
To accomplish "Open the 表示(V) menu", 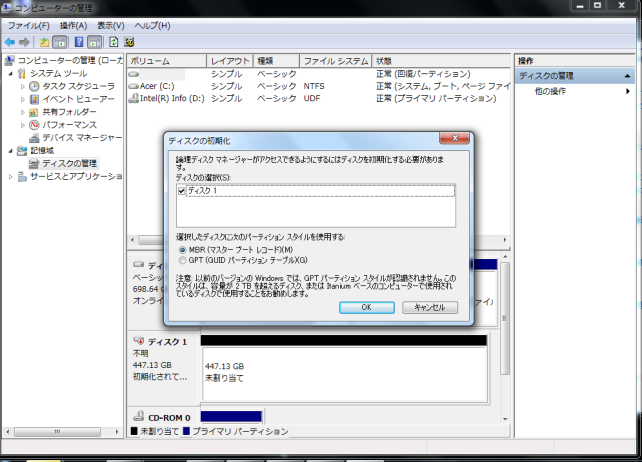I will 111,25.
